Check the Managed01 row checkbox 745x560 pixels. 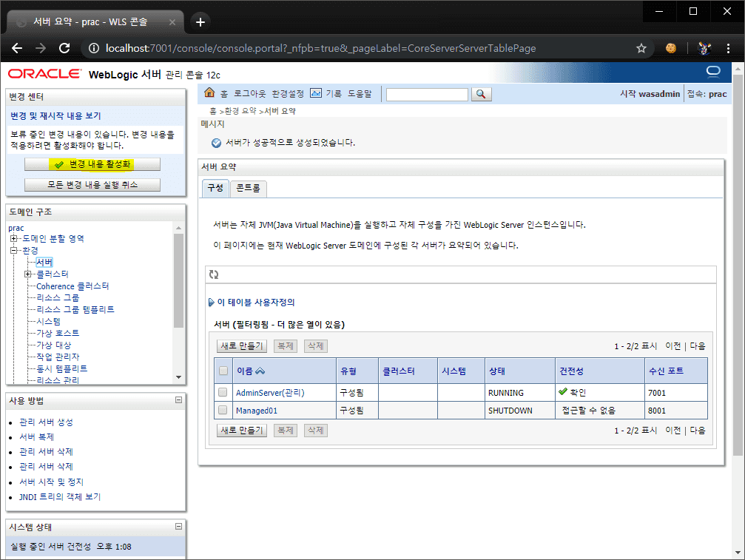223,410
